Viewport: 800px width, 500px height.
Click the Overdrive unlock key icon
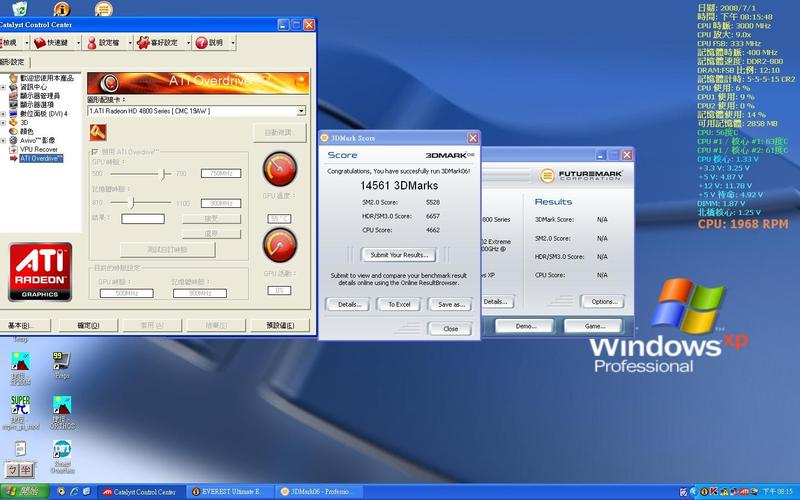pos(98,132)
